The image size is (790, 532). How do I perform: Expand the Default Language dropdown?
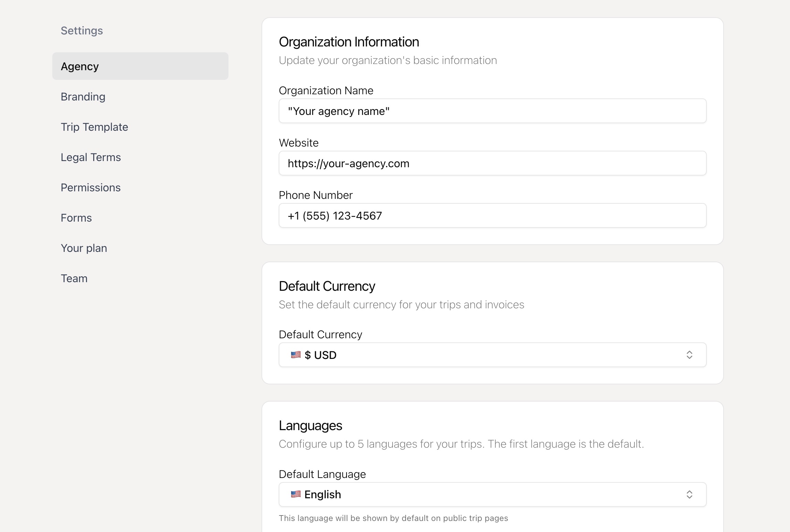492,494
